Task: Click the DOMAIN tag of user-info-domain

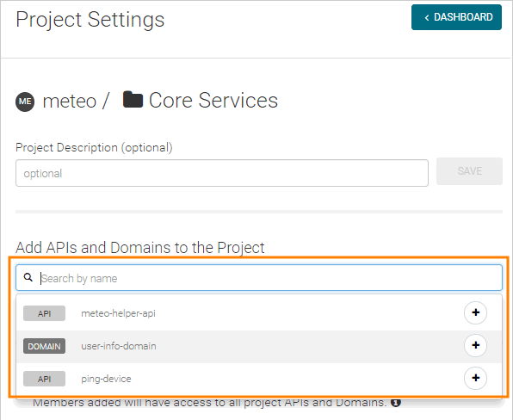Action: point(44,346)
